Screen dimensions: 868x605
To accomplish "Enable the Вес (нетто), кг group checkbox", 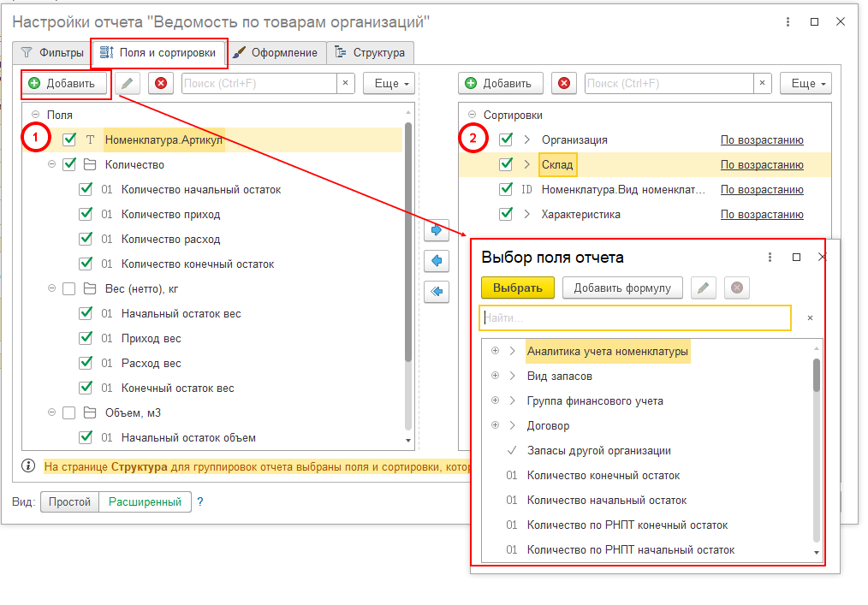I will (69, 288).
